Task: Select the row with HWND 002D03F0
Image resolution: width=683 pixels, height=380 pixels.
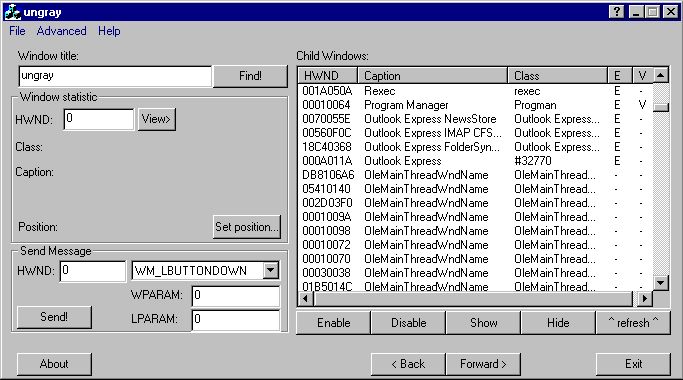Action: 476,203
